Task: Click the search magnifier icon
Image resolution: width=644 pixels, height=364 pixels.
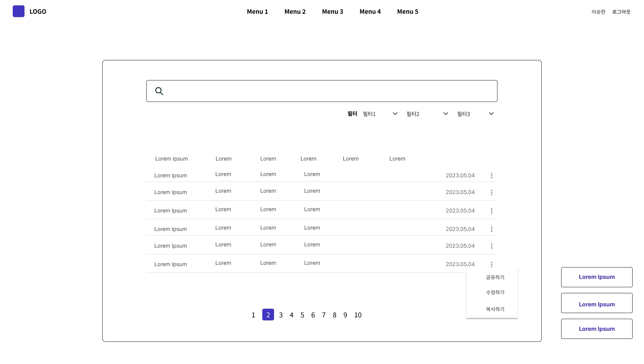Action: point(159,91)
